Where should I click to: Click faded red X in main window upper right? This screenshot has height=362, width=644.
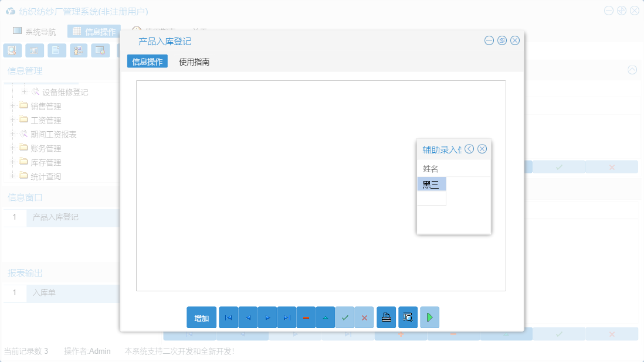click(612, 167)
